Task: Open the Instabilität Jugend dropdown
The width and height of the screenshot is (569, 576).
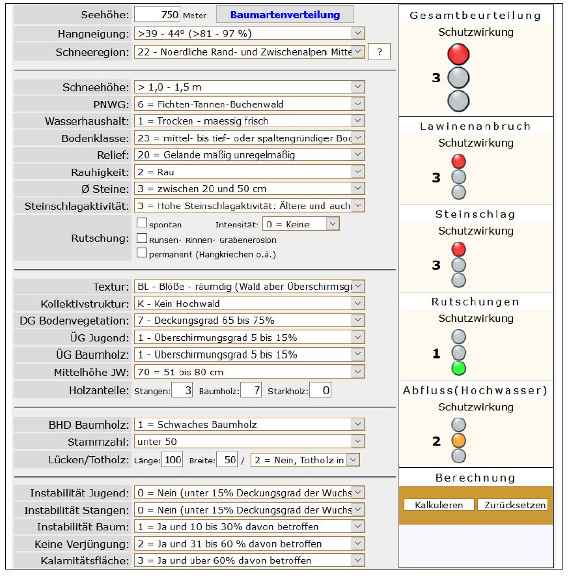Action: 249,492
